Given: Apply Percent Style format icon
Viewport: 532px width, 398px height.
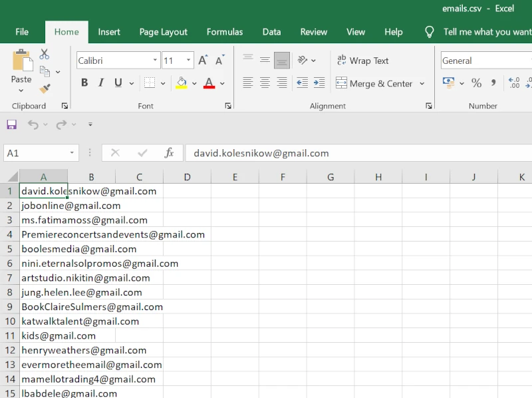Looking at the screenshot, I should pos(476,83).
